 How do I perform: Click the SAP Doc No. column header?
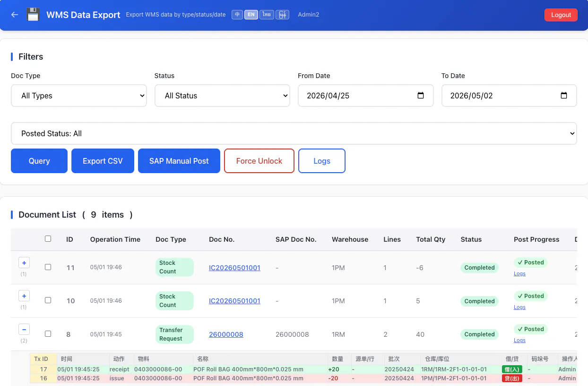point(296,239)
